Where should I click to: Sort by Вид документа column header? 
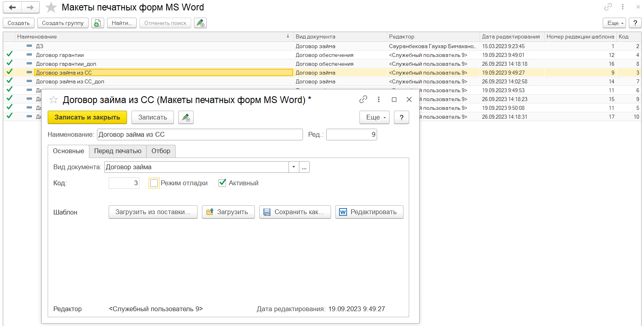[x=340, y=36]
